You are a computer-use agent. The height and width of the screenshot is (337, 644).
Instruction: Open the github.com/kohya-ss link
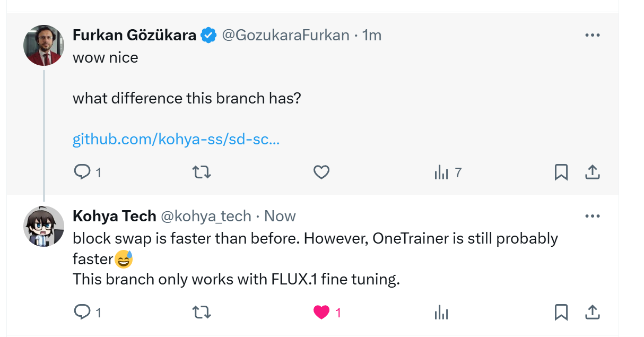[176, 140]
